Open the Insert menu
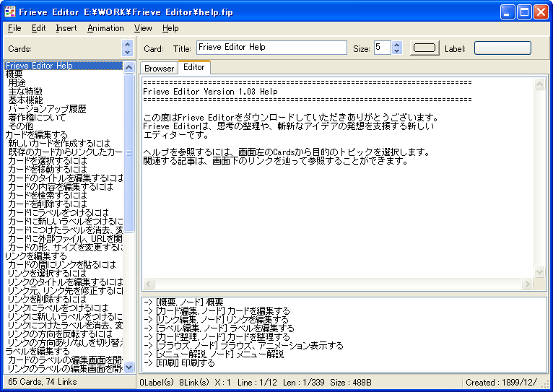 pyautogui.click(x=66, y=28)
